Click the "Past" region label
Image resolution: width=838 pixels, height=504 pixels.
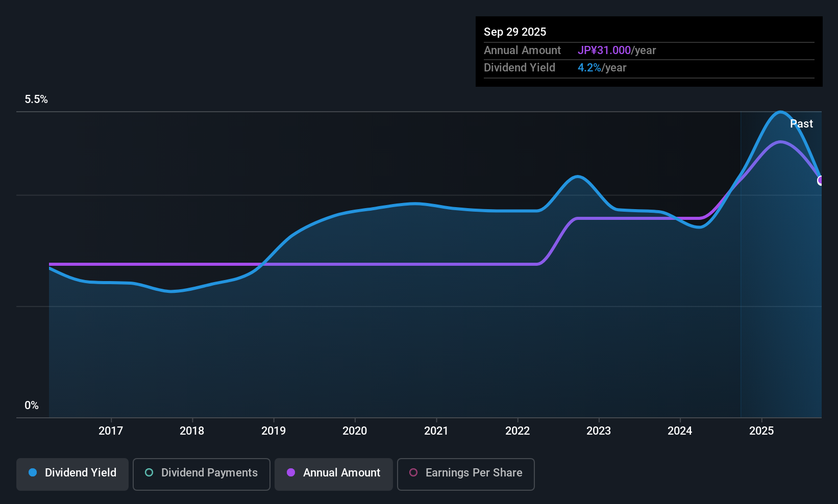click(x=801, y=123)
